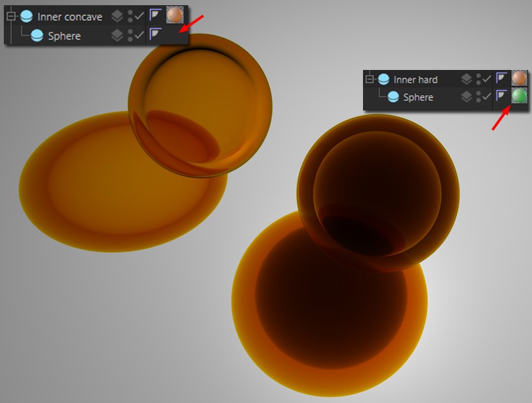Select the green material tag on Sphere
The width and height of the screenshot is (532, 403).
519,97
